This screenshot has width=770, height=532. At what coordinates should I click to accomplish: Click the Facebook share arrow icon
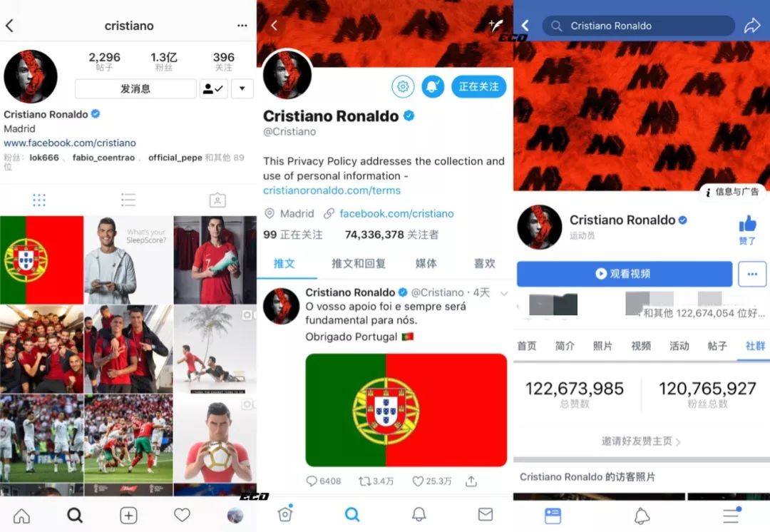pyautogui.click(x=752, y=26)
